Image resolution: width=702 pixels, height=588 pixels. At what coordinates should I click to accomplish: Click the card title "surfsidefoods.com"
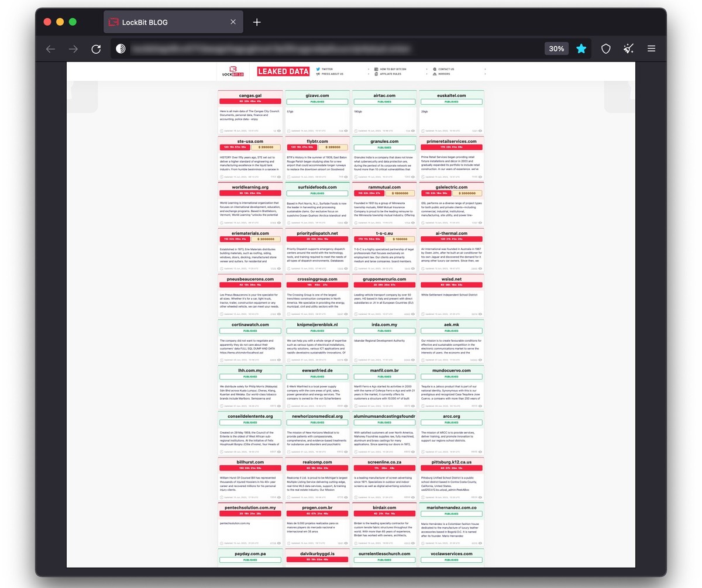click(x=317, y=187)
